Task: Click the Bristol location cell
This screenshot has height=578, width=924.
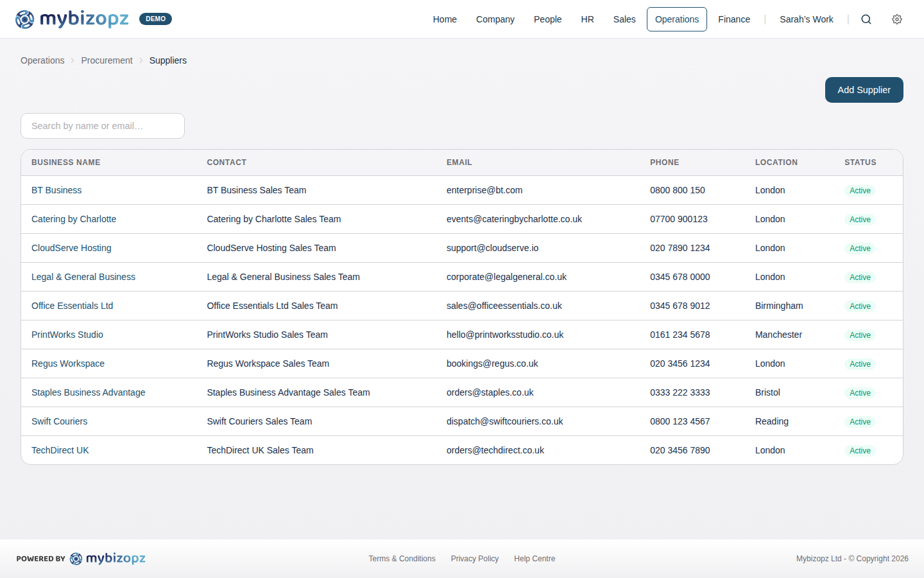Action: 767,392
